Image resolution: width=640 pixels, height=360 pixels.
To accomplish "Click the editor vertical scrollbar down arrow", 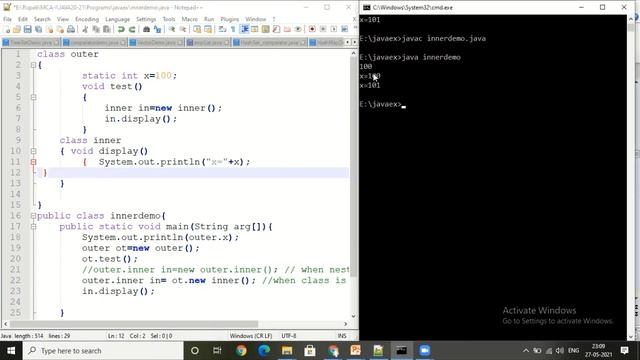I will [x=353, y=316].
